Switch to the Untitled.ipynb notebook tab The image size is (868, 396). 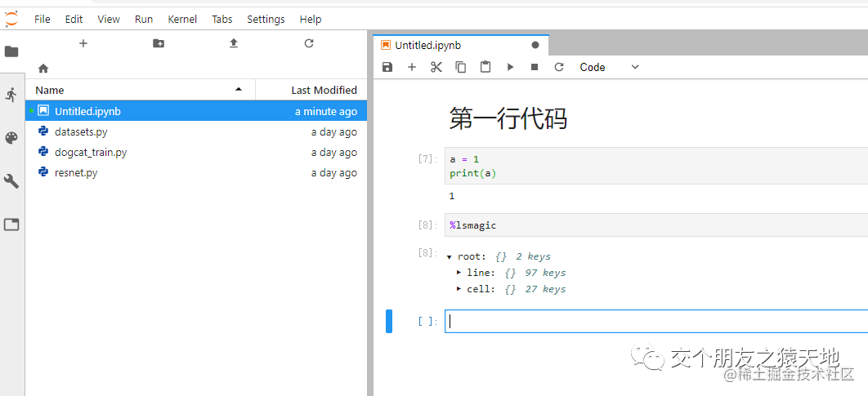[x=461, y=45]
